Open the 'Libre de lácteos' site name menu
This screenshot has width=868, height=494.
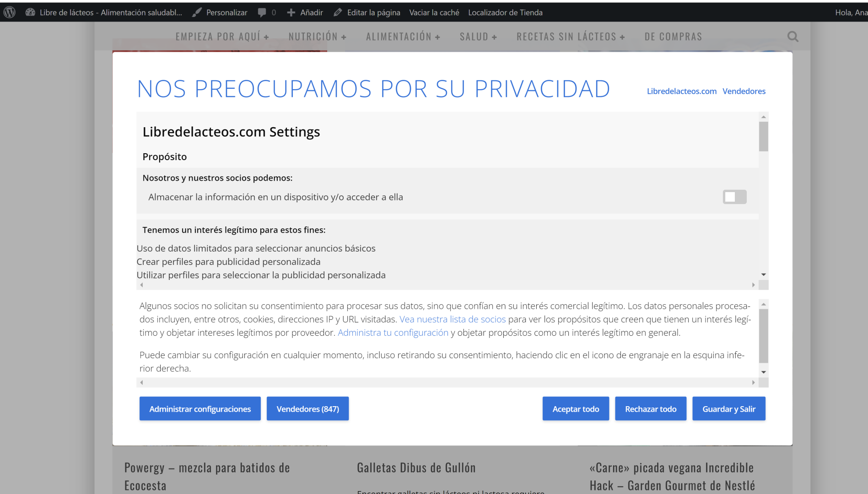[x=111, y=12]
